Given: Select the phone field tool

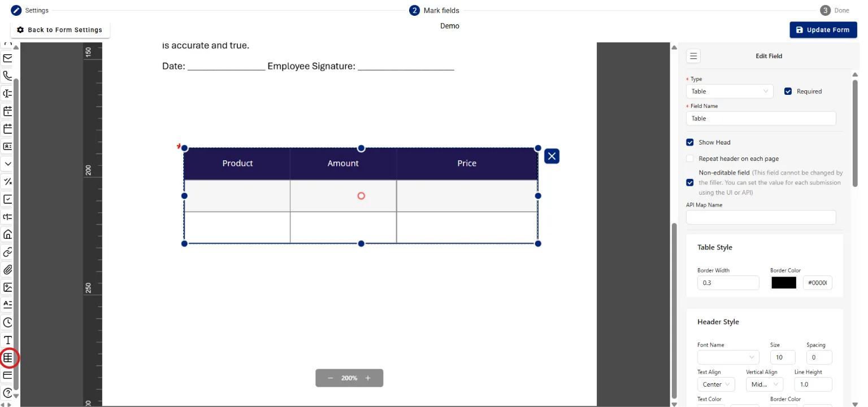Looking at the screenshot, I should (x=8, y=76).
